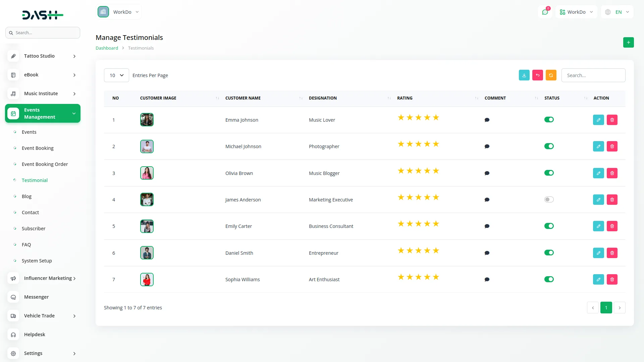Click the table search input field
This screenshot has height=362, width=644.
[x=593, y=75]
